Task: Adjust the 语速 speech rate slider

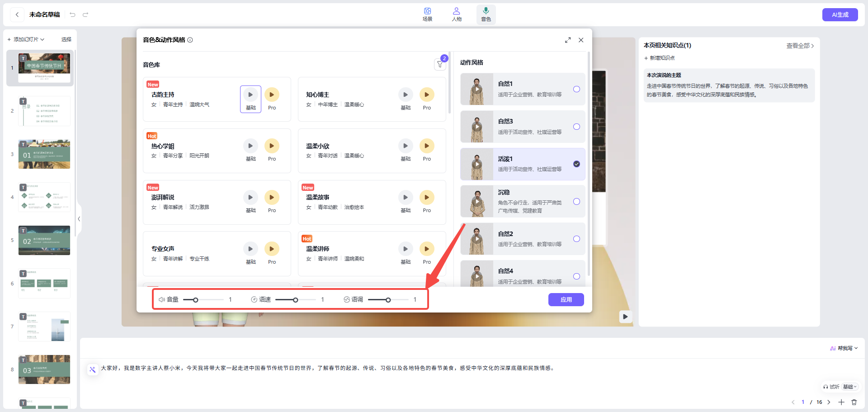Action: click(296, 299)
